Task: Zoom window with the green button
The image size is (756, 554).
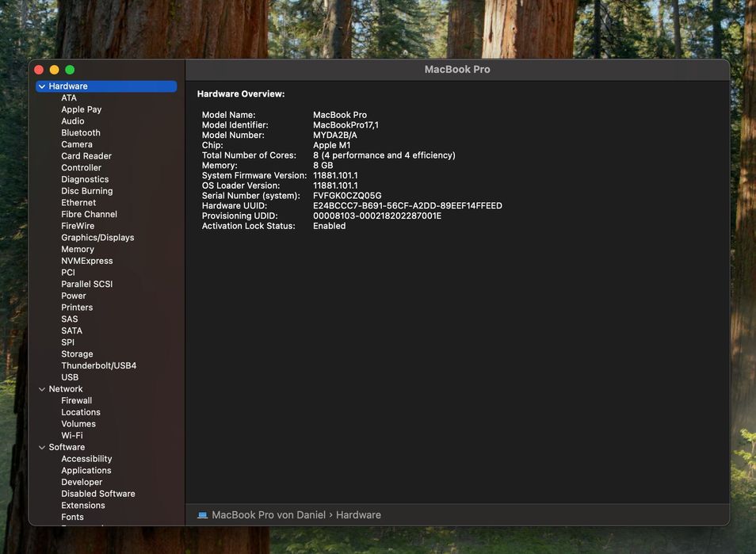Action: [x=70, y=70]
